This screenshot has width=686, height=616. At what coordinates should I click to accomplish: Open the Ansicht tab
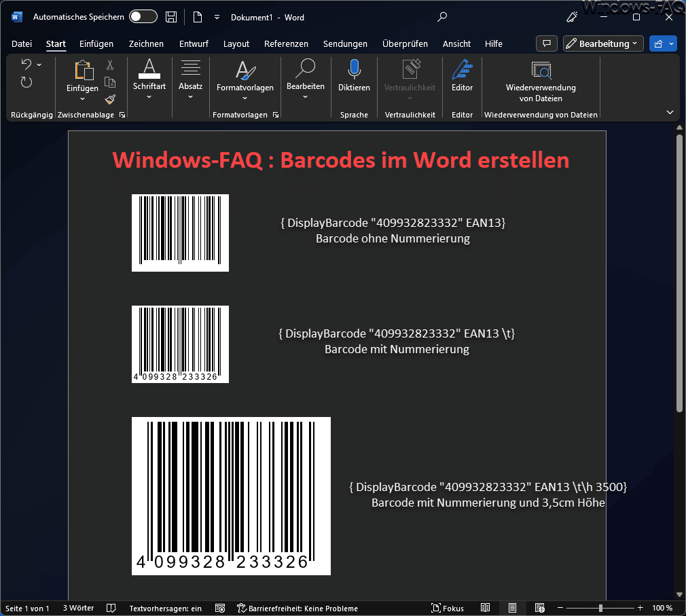[x=456, y=43]
